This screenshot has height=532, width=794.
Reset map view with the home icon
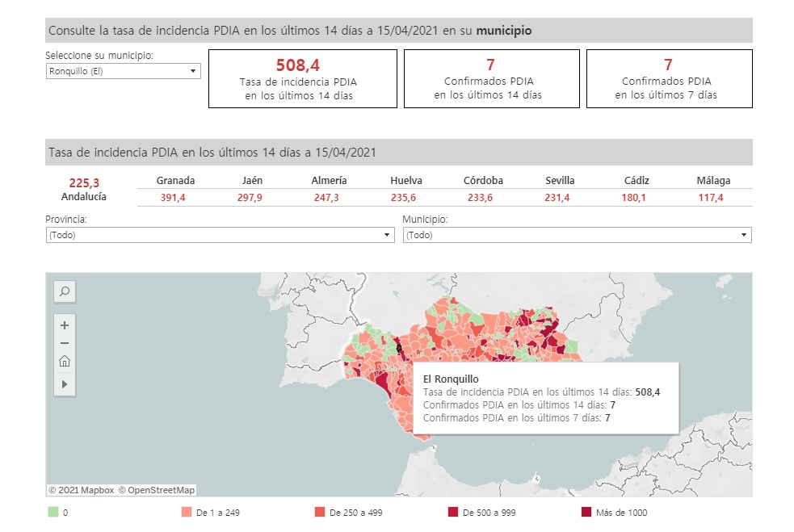coord(65,362)
